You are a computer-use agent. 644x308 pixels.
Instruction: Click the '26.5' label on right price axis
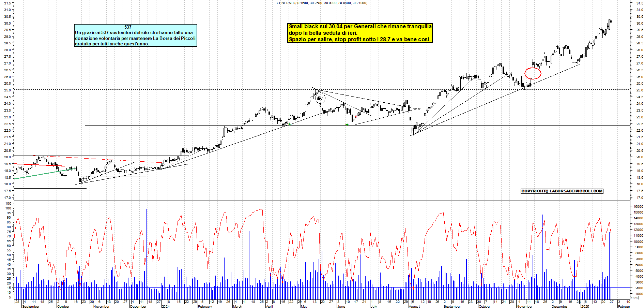[640, 70]
